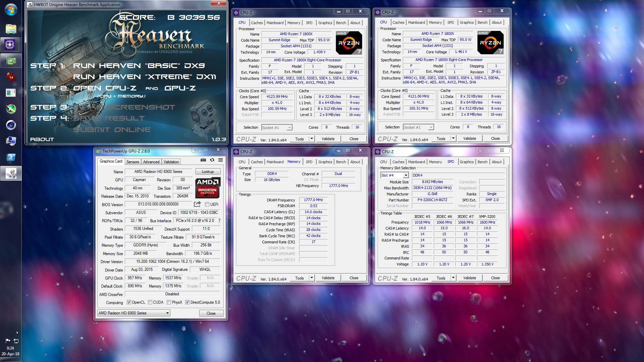
Task: Switch to the GPU-Z taskbar icon
Action: (11, 61)
